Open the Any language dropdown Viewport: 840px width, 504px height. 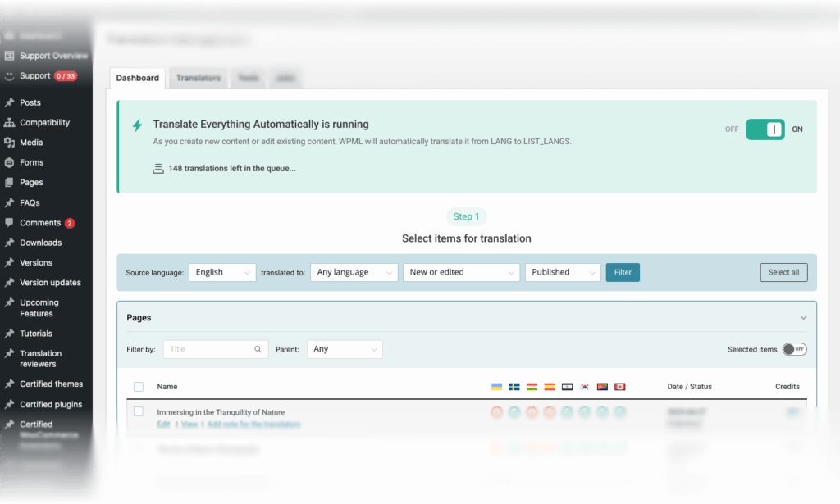tap(354, 272)
